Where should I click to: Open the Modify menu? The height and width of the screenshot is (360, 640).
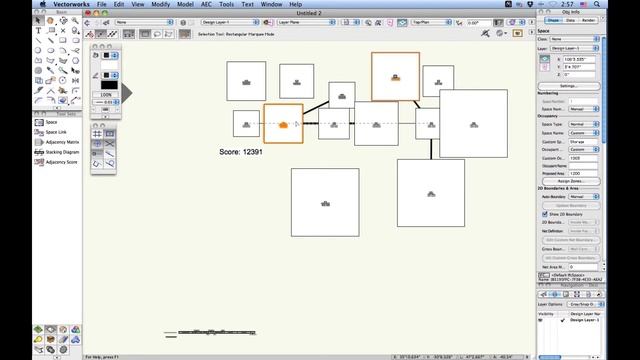[x=160, y=4]
